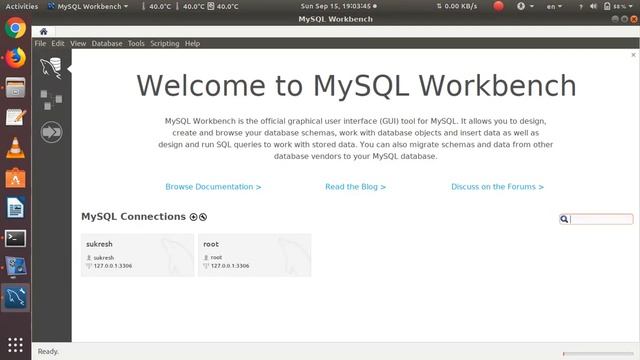The image size is (640, 360).
Task: Open the en keyboard layout dropdown
Action: 554,6
